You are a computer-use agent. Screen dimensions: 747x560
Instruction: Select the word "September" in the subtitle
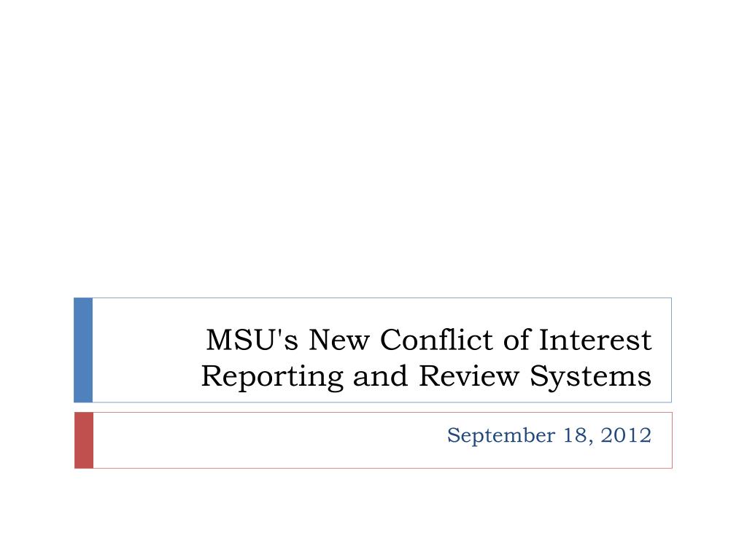(500, 436)
